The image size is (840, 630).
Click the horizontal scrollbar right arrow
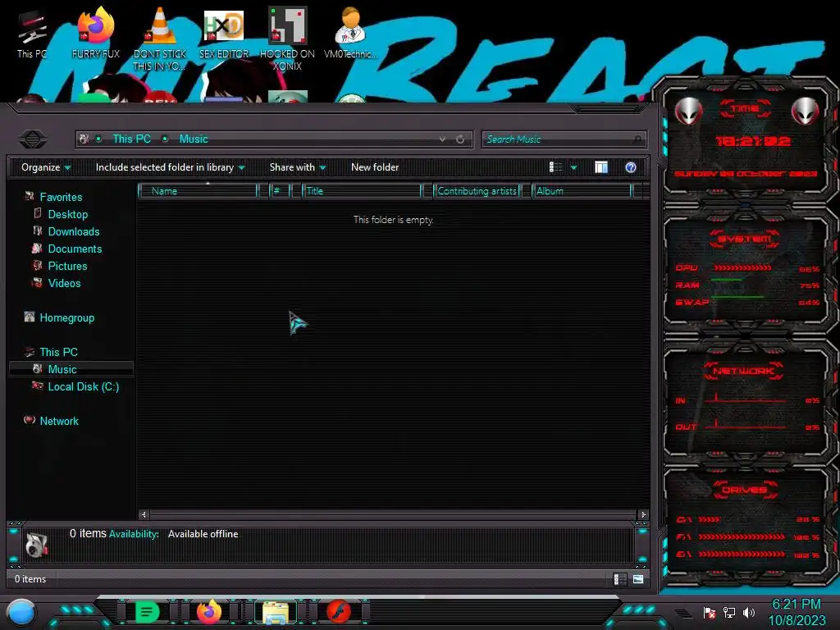pos(643,515)
